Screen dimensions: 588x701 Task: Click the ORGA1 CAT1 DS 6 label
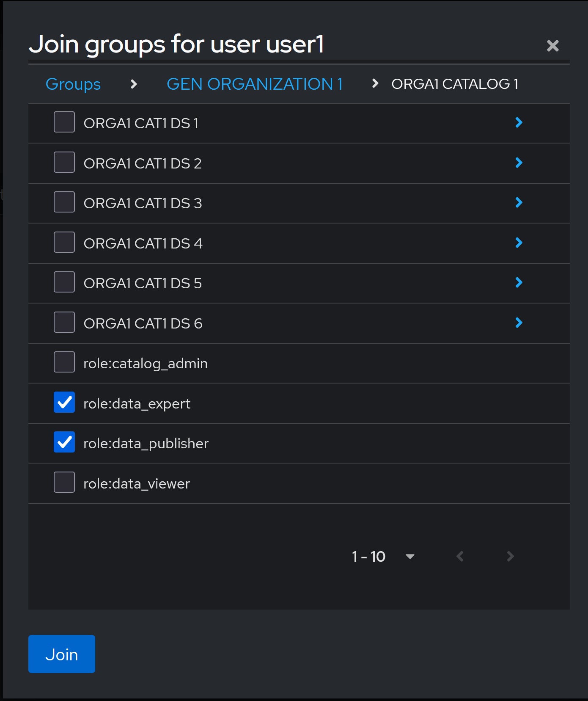pyautogui.click(x=143, y=323)
